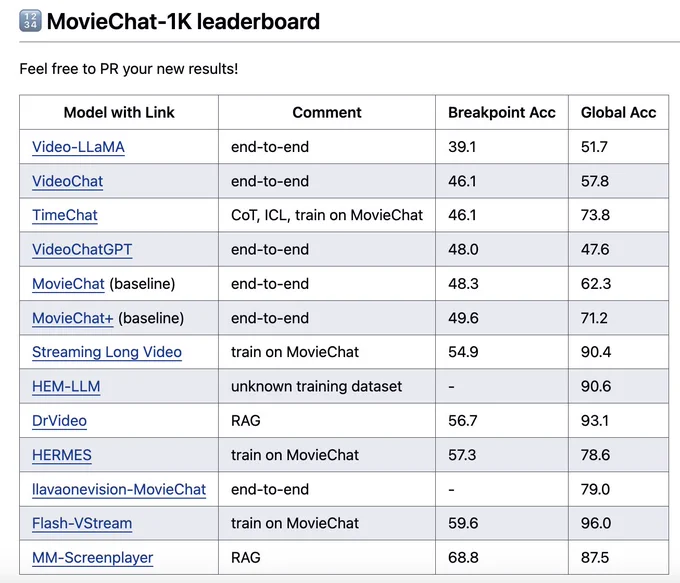Click the RAG comment in MM-Screenplayer row
The image size is (680, 583).
tap(245, 557)
